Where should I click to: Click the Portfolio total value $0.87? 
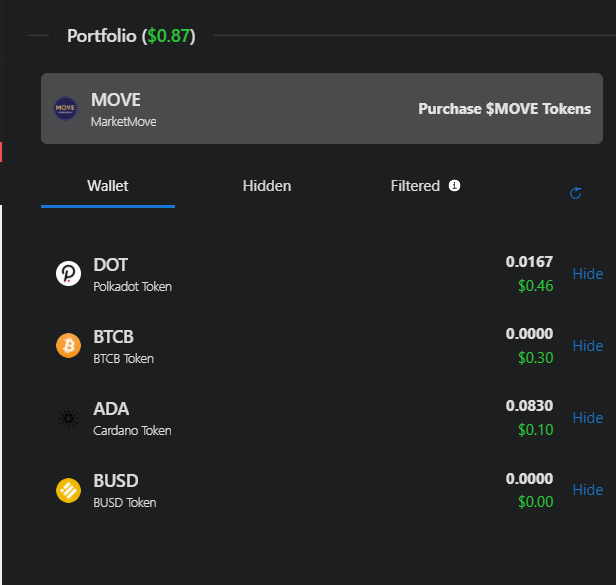click(169, 36)
